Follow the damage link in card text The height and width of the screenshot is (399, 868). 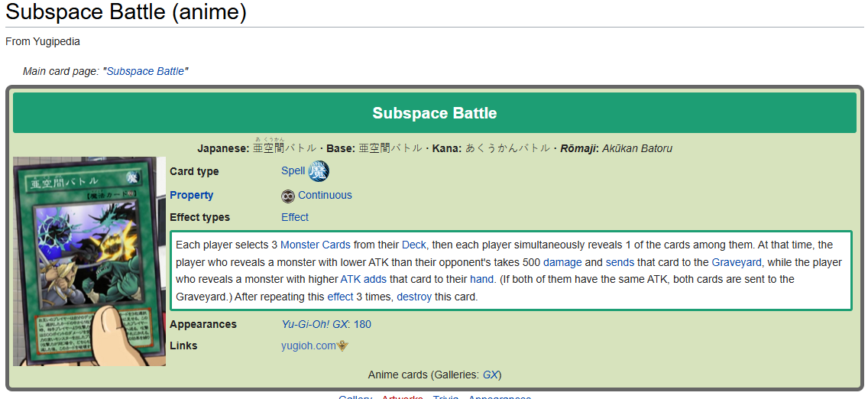(562, 262)
